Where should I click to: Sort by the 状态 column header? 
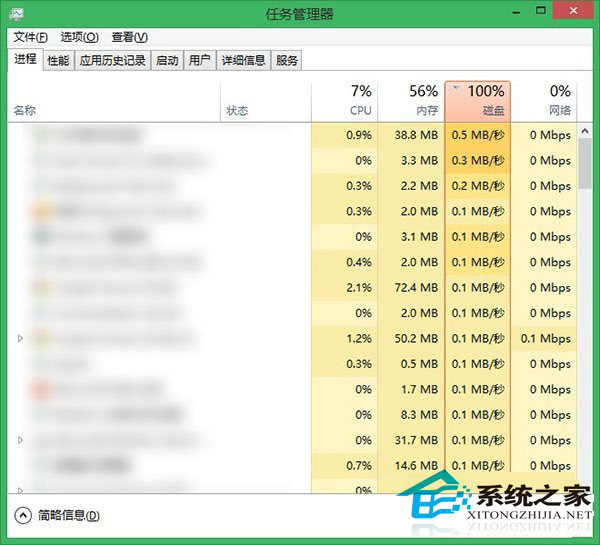coord(266,102)
